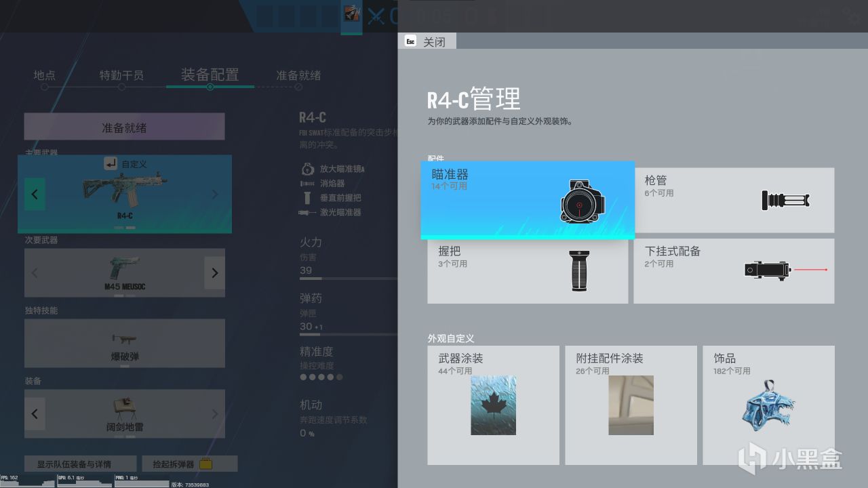
Task: Click the 火力 stat label
Action: (x=311, y=242)
